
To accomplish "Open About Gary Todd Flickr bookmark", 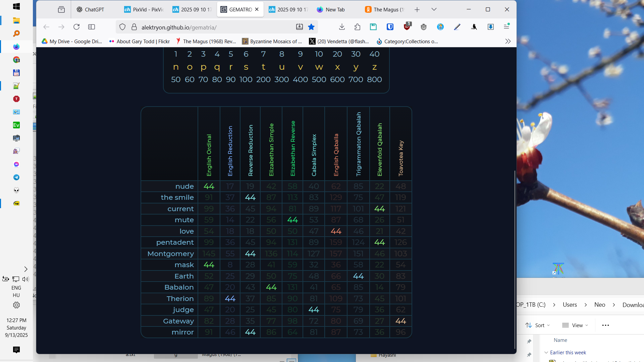I will point(139,41).
